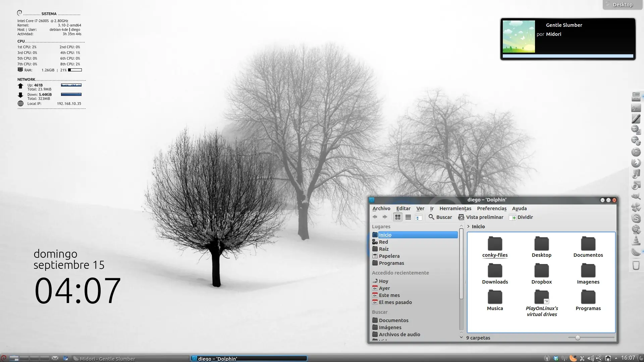Image resolution: width=644 pixels, height=362 pixels.
Task: Open Klipper clipboard scissors icon
Action: tap(582, 358)
